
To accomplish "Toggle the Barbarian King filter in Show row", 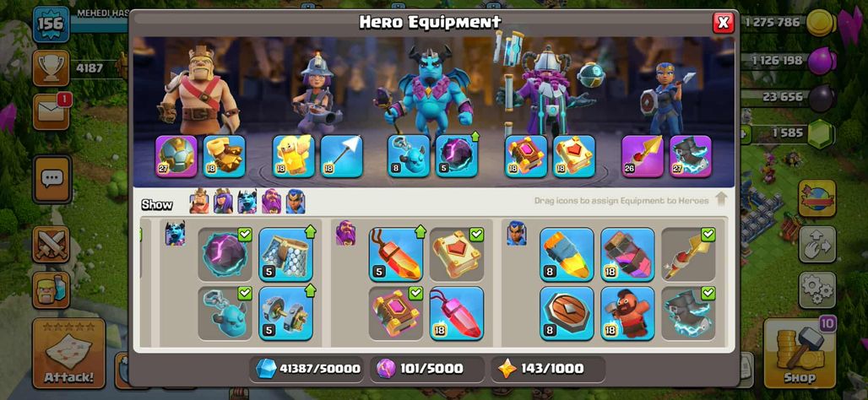I will tap(199, 202).
